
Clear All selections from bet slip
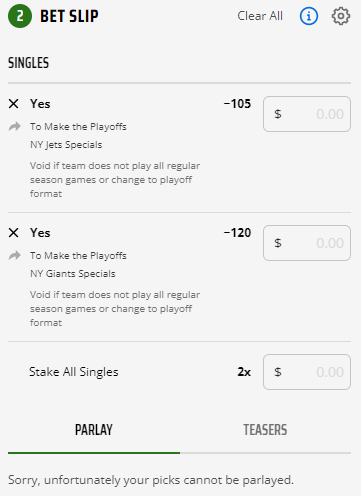pos(260,16)
